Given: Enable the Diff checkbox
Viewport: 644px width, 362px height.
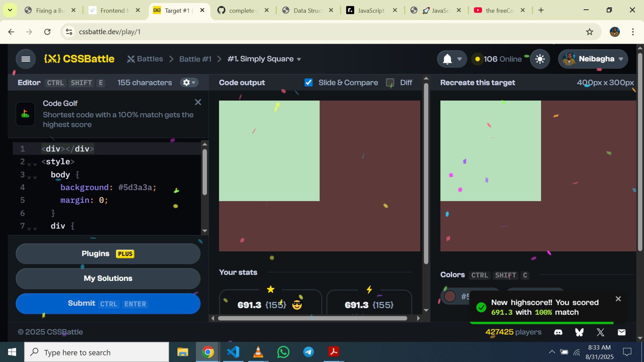Looking at the screenshot, I should click(390, 83).
